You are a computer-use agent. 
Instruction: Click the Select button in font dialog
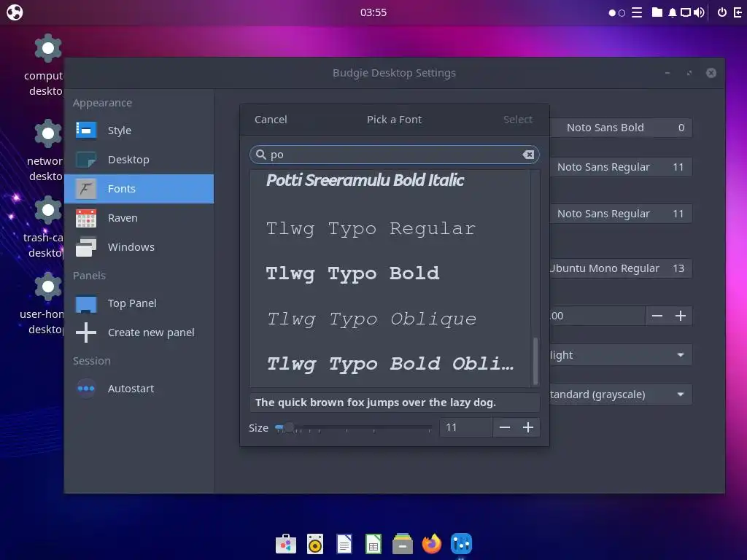click(518, 120)
